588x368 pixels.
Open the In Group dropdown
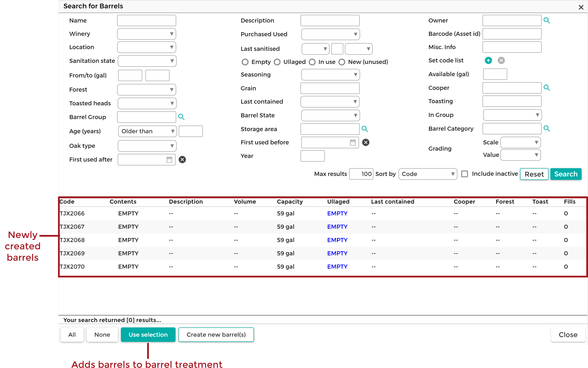[512, 115]
